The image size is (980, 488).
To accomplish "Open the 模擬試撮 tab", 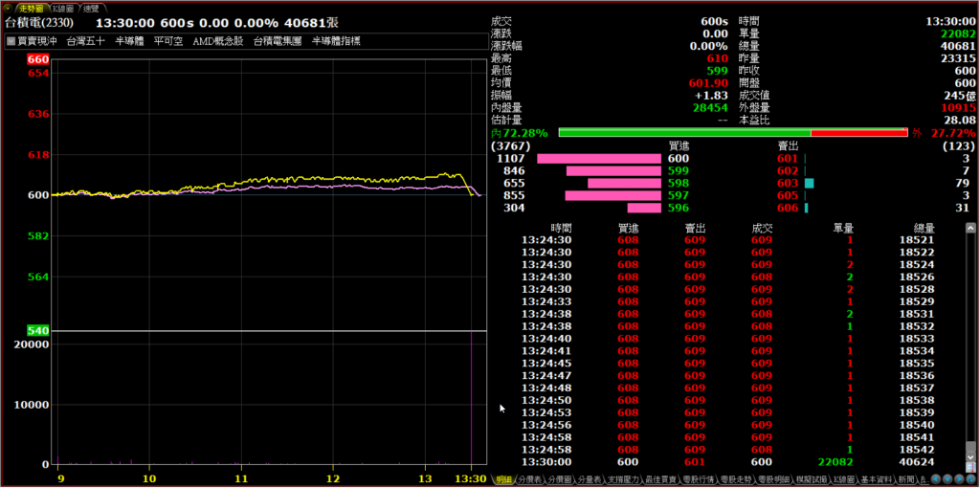I will click(x=812, y=480).
